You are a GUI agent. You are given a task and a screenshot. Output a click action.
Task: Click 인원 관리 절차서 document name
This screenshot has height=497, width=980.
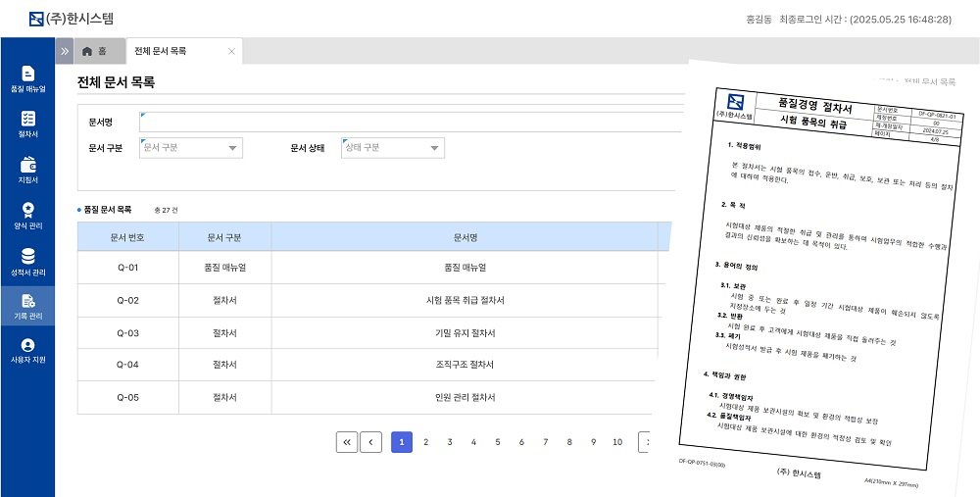coord(465,398)
